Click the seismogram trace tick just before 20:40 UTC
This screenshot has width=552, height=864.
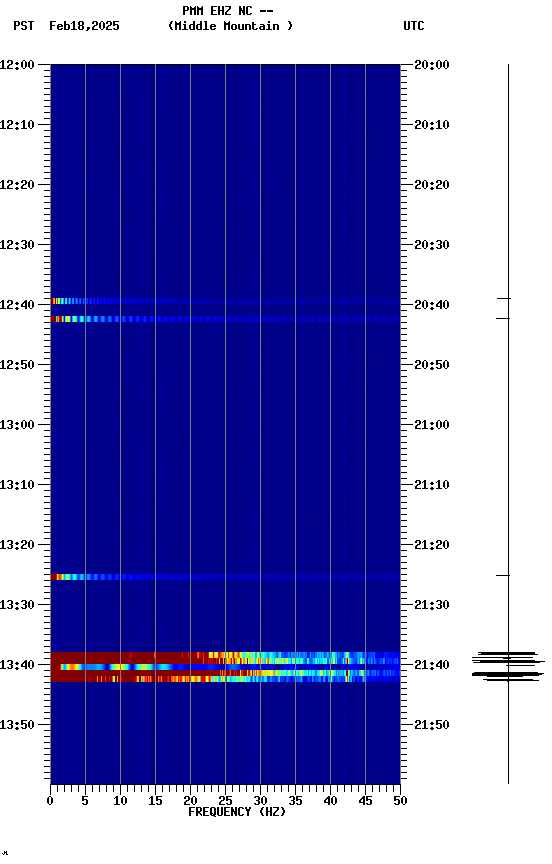pos(504,299)
